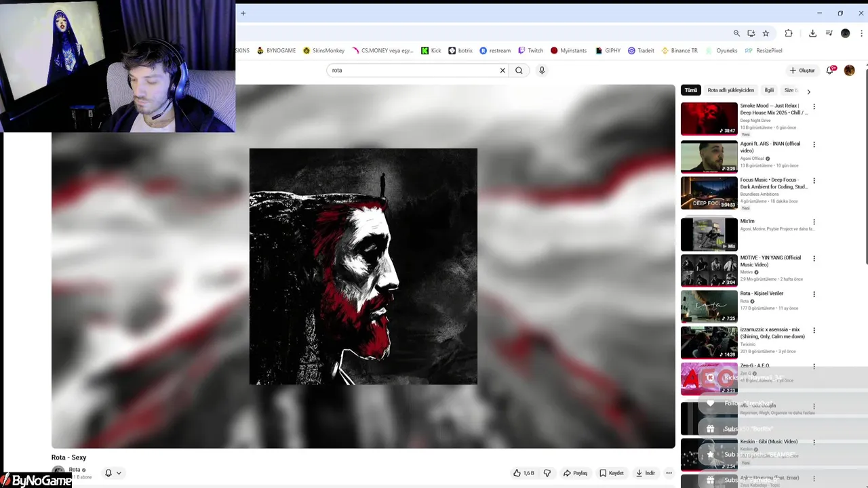Image resolution: width=868 pixels, height=488 pixels.
Task: Open the SkinsMoney bookmark
Action: (x=323, y=51)
